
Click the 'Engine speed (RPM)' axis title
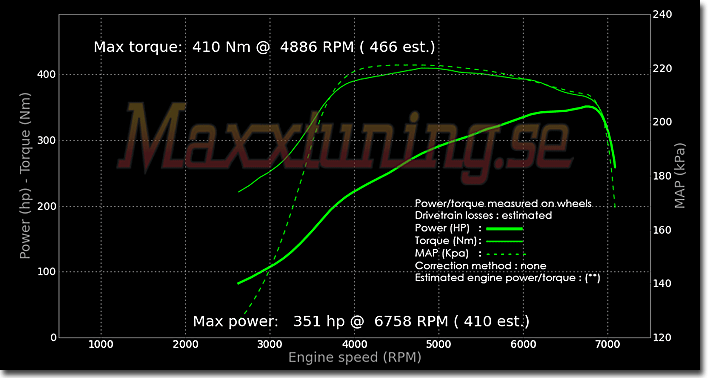pos(354,358)
